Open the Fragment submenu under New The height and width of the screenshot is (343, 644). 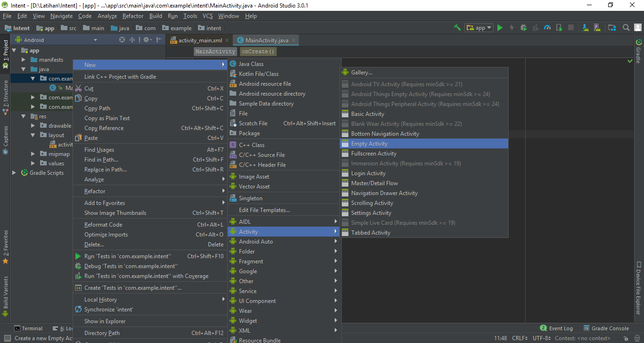[283, 261]
